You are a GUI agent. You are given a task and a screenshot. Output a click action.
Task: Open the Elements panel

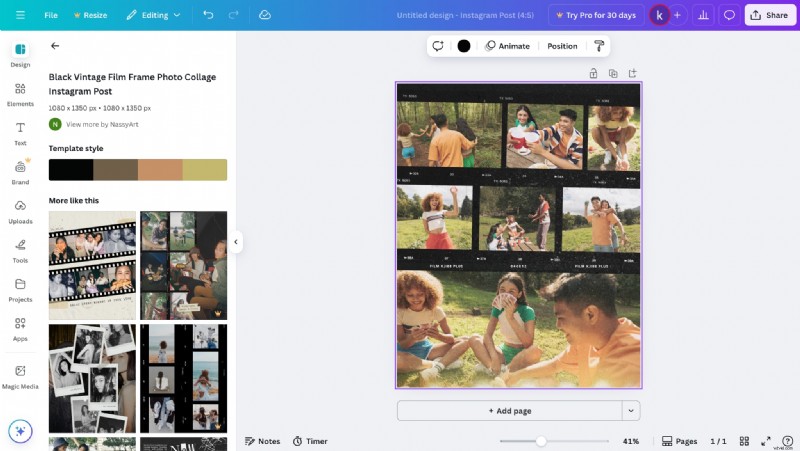pos(20,94)
